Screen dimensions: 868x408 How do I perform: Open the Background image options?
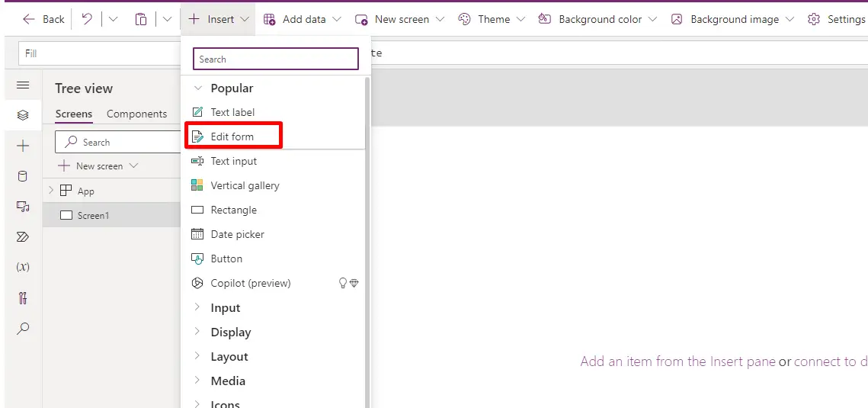tap(732, 19)
